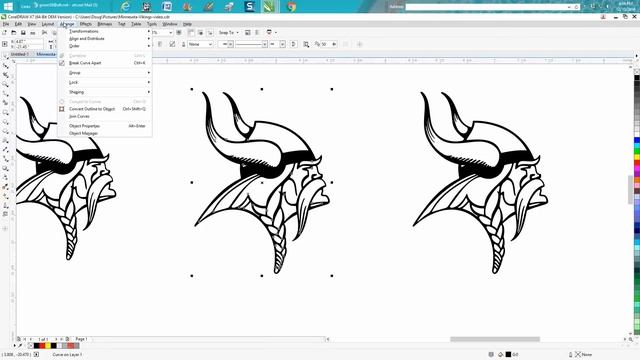This screenshot has width=640, height=360.
Task: Click the toolbox quick customize plus button
Action: 5,229
